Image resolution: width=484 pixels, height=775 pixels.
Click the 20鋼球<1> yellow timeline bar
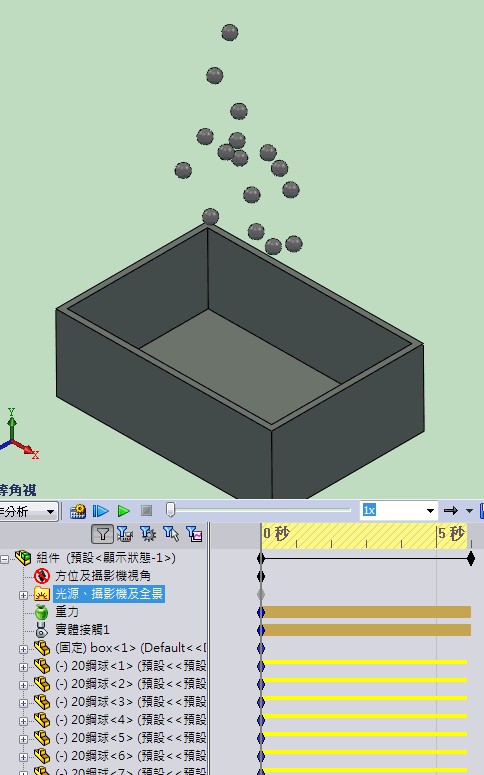[x=364, y=662]
